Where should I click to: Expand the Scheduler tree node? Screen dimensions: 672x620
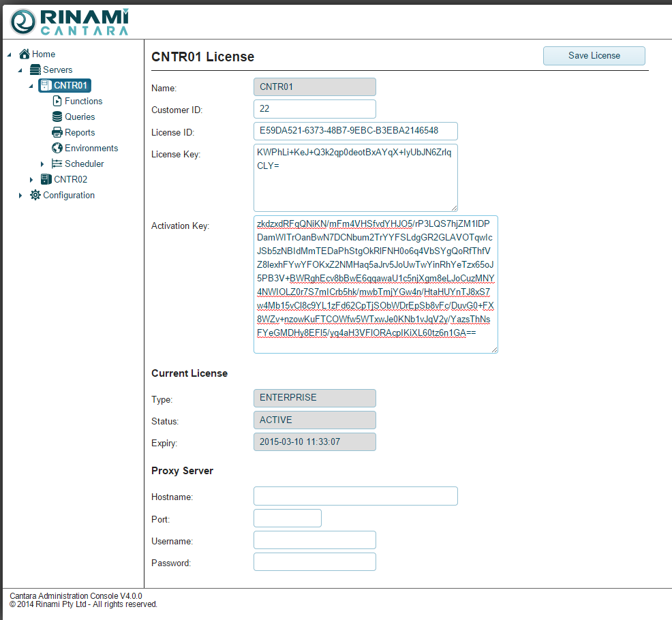[x=42, y=164]
